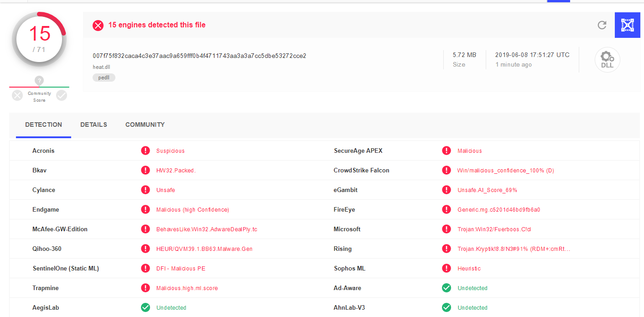Click the Qihoo-360 warning icon
Screen dimensions: 644x317
145,249
